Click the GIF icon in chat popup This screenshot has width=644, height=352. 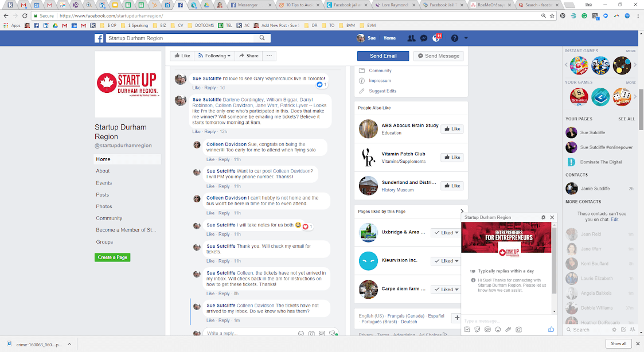coord(487,330)
